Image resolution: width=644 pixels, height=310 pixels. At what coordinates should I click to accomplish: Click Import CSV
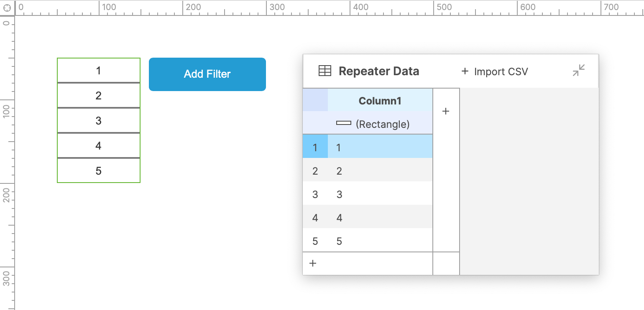tap(495, 71)
